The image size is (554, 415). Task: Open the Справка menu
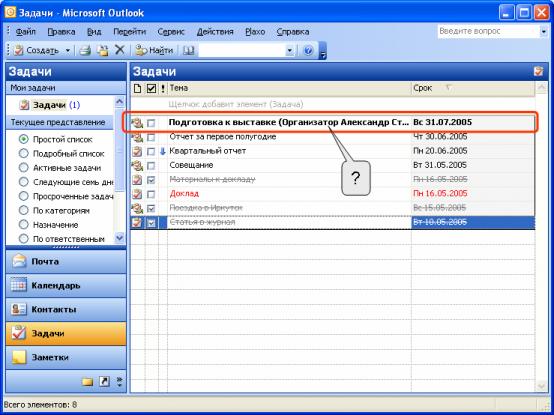click(x=293, y=32)
